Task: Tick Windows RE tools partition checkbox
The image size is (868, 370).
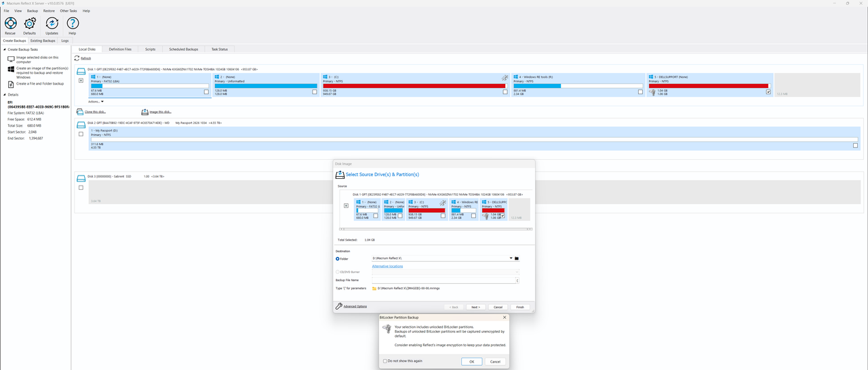Action: click(640, 92)
